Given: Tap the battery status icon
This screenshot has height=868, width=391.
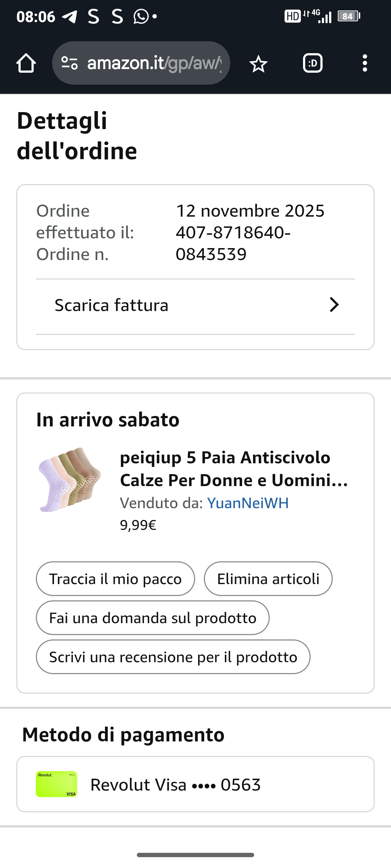Looking at the screenshot, I should (x=348, y=16).
